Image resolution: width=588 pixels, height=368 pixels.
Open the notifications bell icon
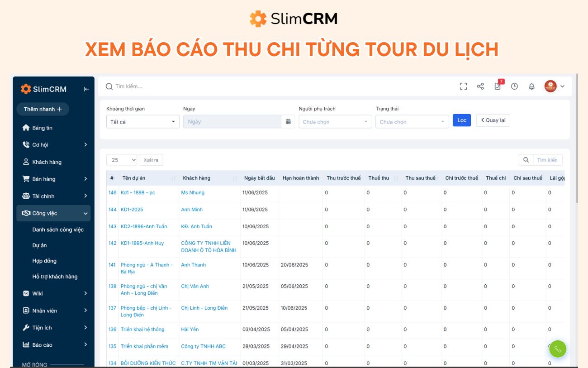coord(531,86)
